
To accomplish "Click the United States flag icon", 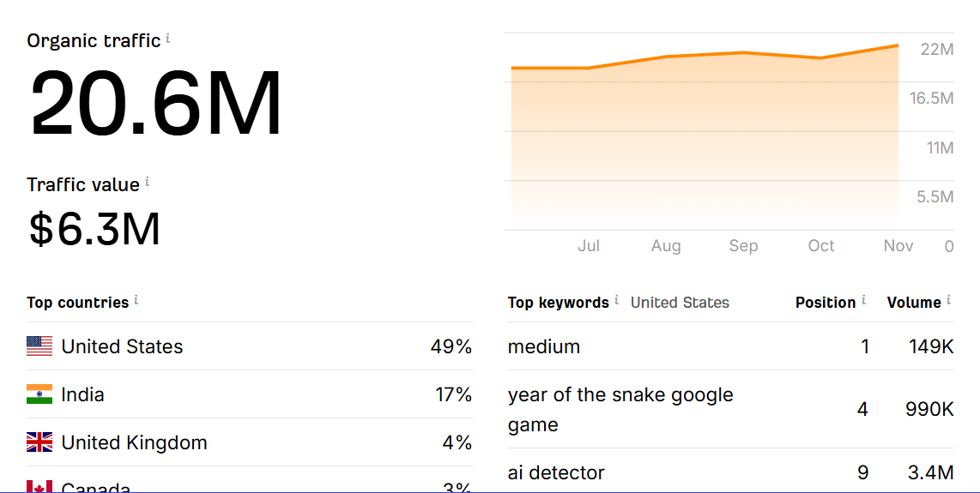I will [x=39, y=346].
